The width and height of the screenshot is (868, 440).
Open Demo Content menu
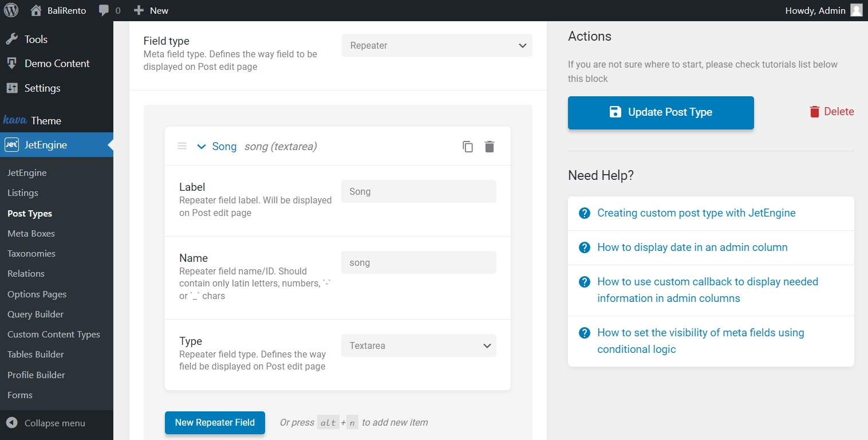click(57, 64)
